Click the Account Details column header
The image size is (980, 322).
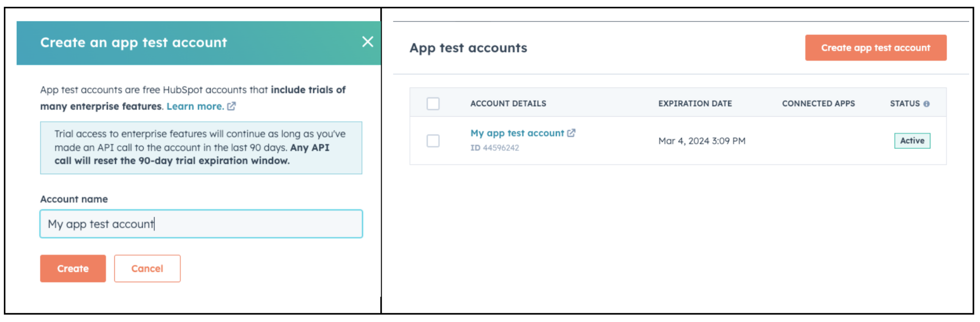tap(508, 104)
